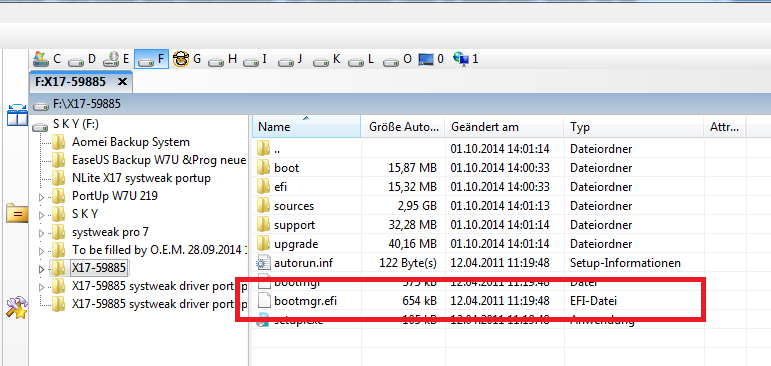
Task: Expand the To be filled by O.E.M. node
Action: pyautogui.click(x=41, y=251)
